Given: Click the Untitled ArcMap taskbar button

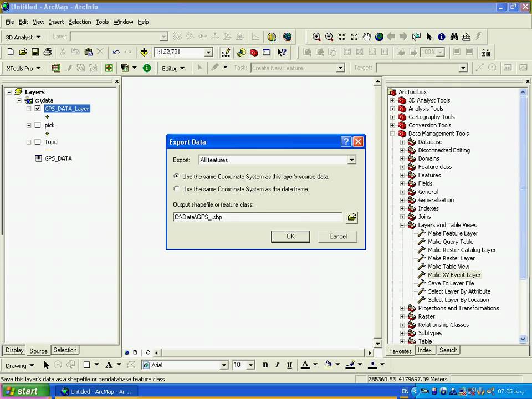Looking at the screenshot, I should [x=96, y=392].
